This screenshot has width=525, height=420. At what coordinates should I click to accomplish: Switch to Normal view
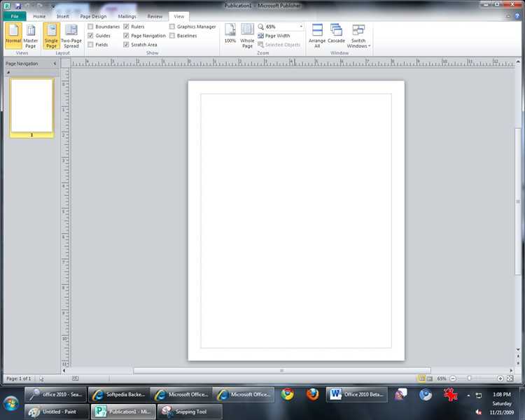tap(13, 35)
